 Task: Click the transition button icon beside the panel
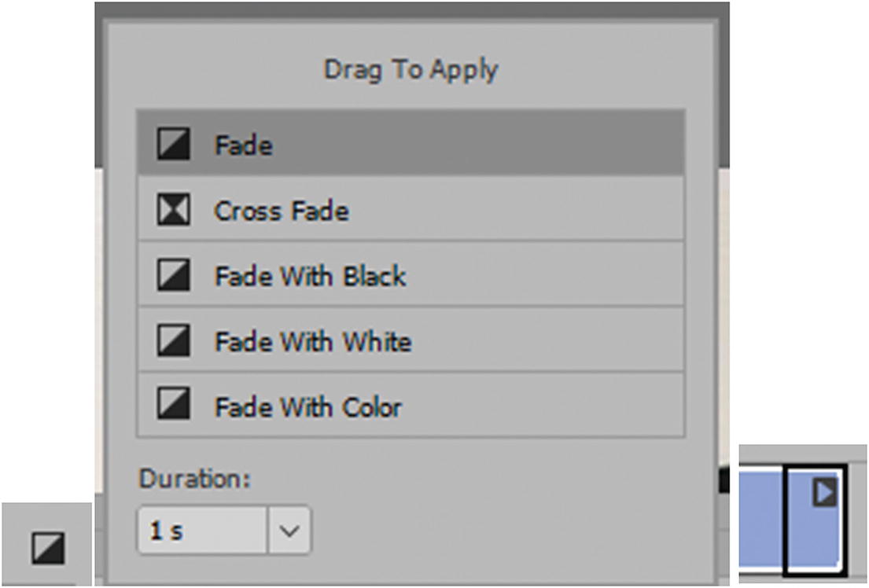pyautogui.click(x=48, y=547)
